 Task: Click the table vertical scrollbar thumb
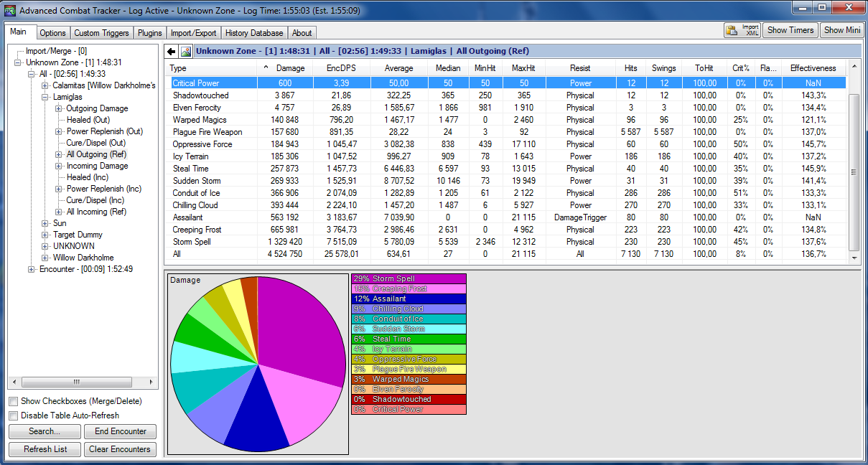(x=854, y=173)
